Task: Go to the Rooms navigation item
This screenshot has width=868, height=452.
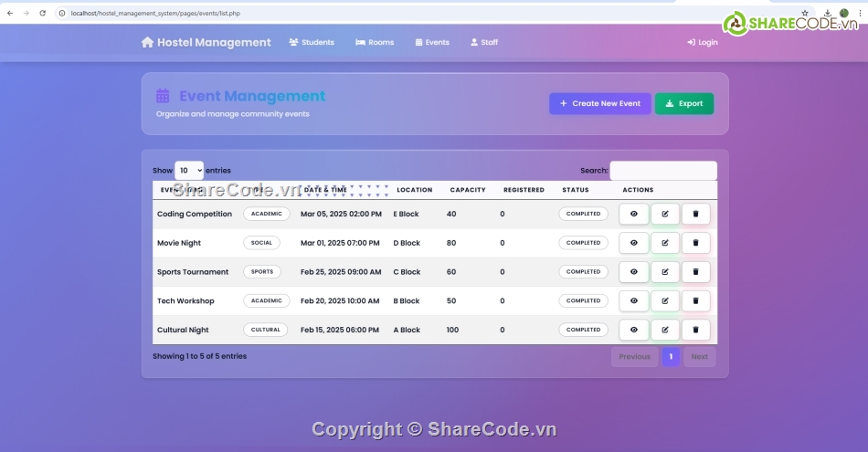Action: point(375,42)
